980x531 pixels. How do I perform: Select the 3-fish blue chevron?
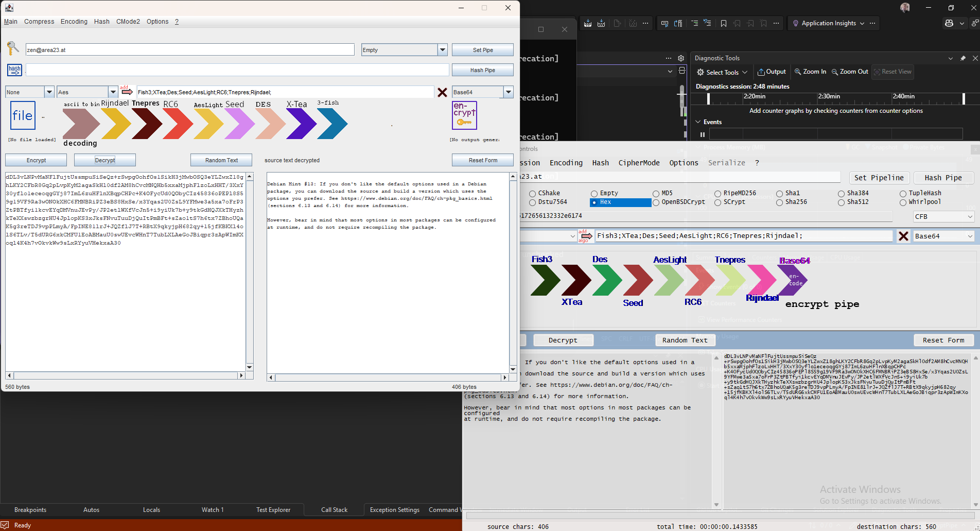[x=332, y=124]
